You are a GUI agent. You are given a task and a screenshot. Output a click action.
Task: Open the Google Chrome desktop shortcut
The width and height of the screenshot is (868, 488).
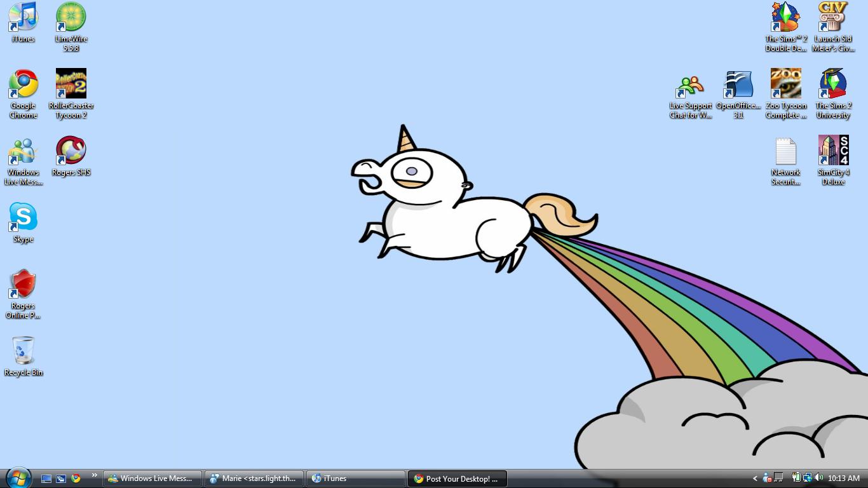tap(23, 85)
